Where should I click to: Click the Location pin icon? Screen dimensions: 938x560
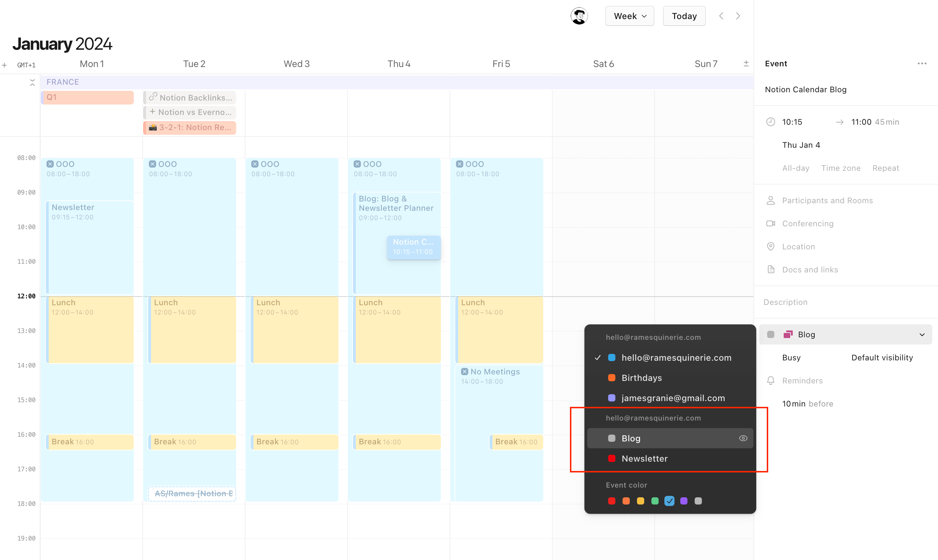coord(770,246)
